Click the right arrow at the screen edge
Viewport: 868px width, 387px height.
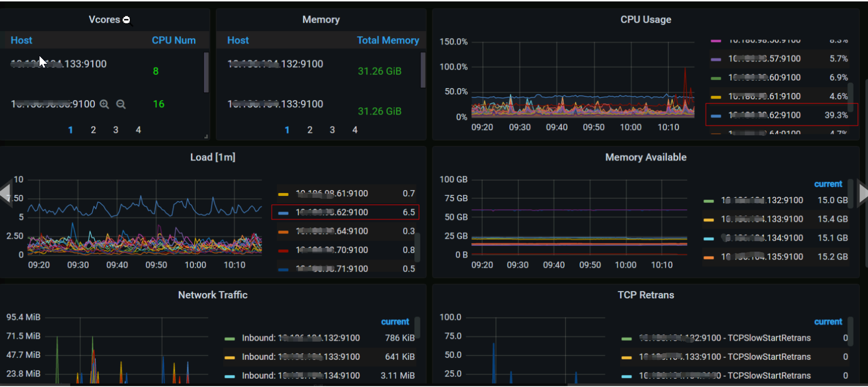pyautogui.click(x=863, y=193)
